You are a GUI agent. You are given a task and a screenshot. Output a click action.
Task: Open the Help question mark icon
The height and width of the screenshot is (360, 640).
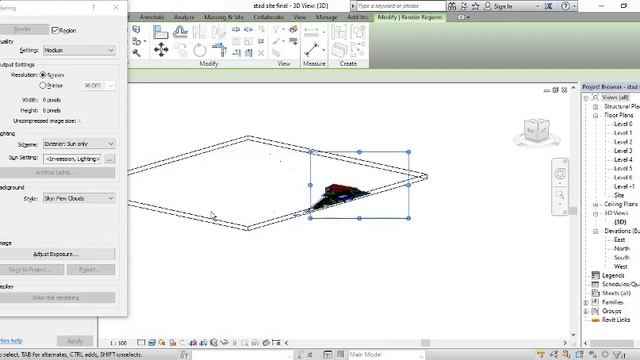[565, 6]
